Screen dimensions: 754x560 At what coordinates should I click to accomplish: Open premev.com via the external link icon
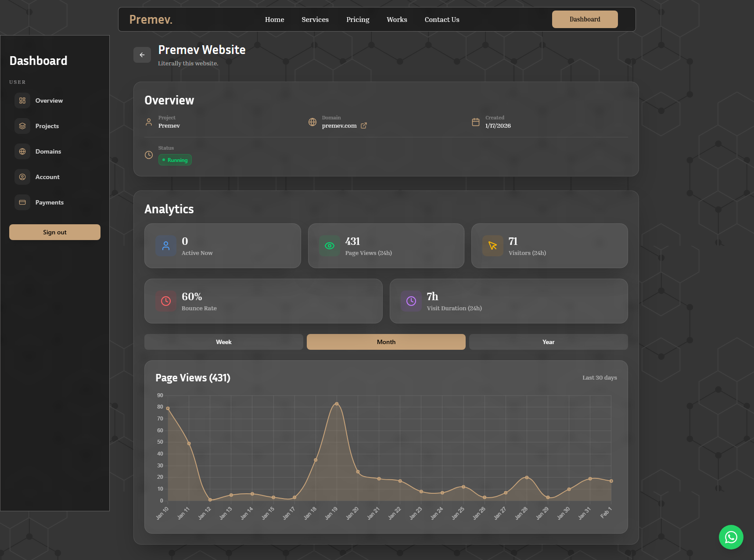point(364,126)
